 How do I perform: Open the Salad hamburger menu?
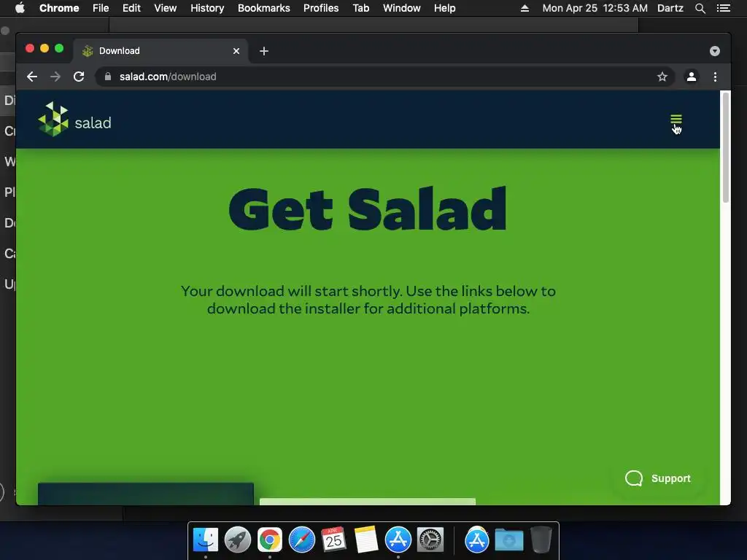point(676,119)
